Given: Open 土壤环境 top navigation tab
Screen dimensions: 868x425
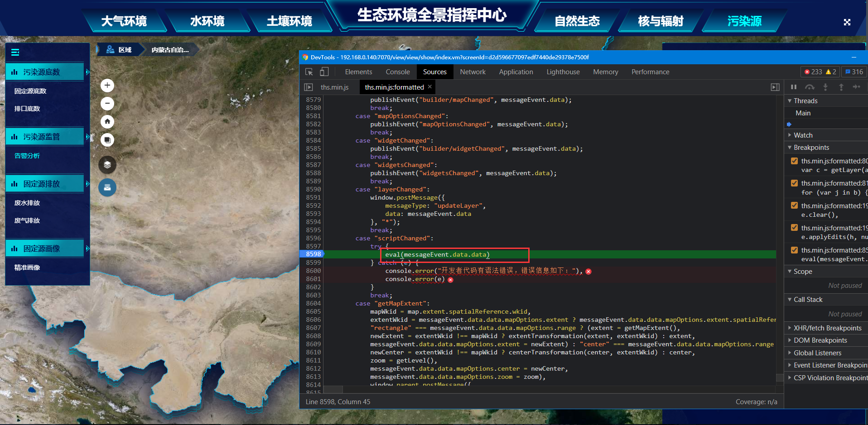Looking at the screenshot, I should pos(289,21).
